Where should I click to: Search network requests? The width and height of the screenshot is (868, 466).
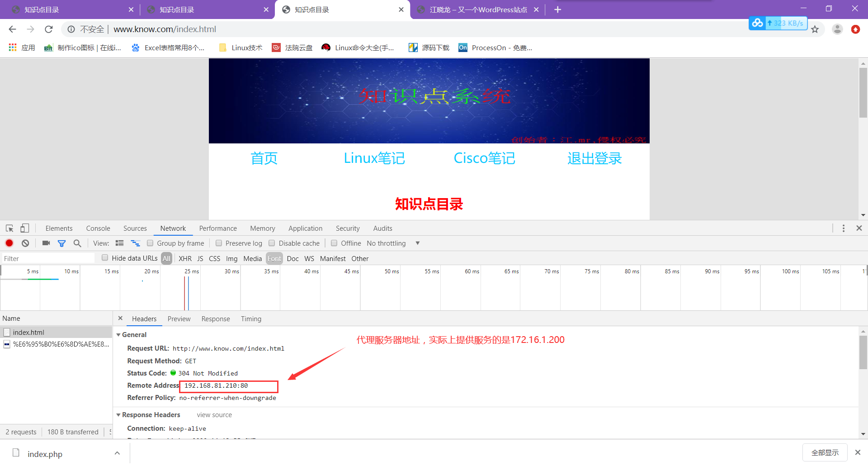tap(77, 243)
